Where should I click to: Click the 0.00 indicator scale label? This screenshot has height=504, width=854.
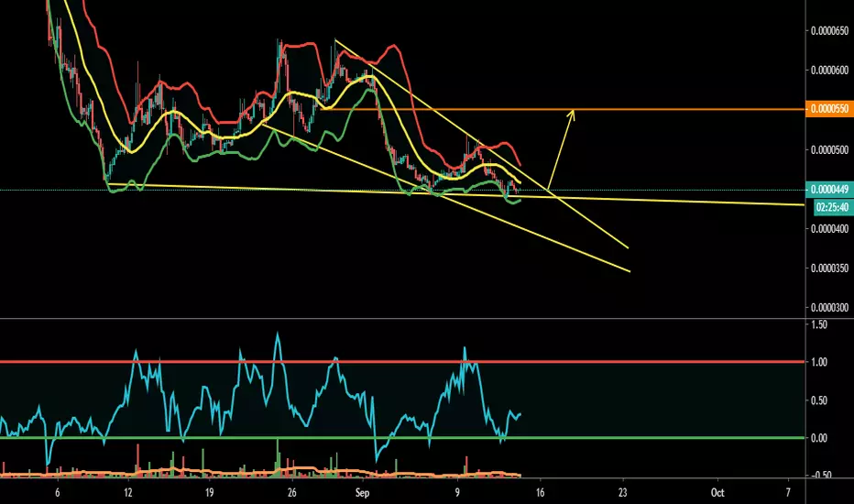click(x=819, y=438)
